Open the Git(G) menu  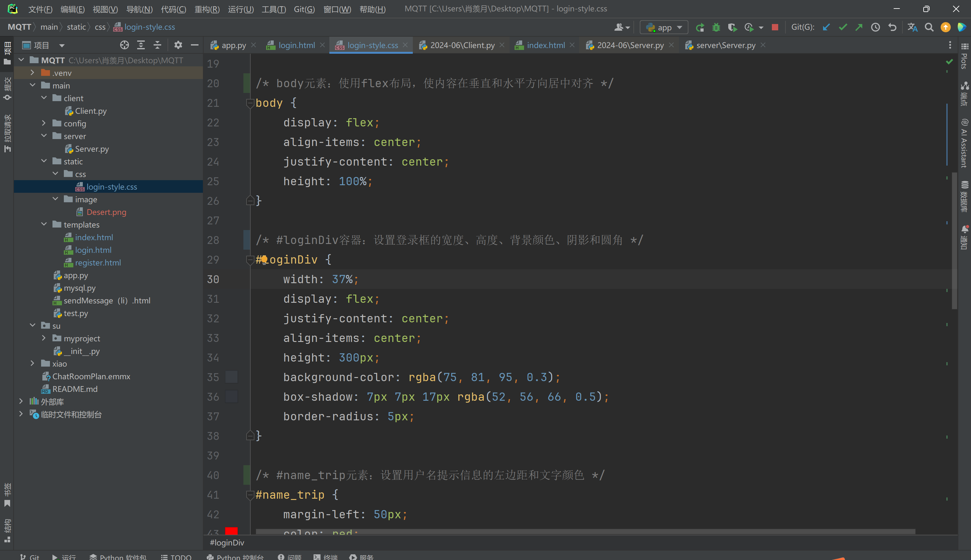[304, 9]
